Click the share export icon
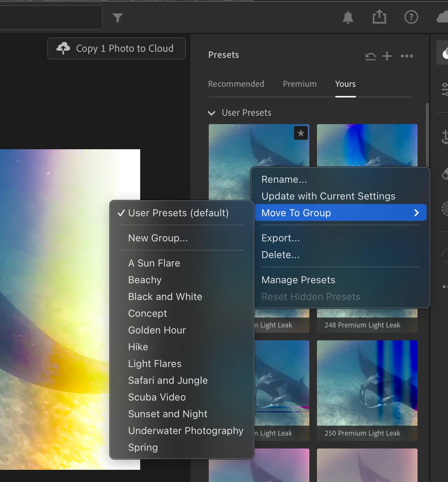Viewport: 448px width, 482px height. click(x=379, y=17)
